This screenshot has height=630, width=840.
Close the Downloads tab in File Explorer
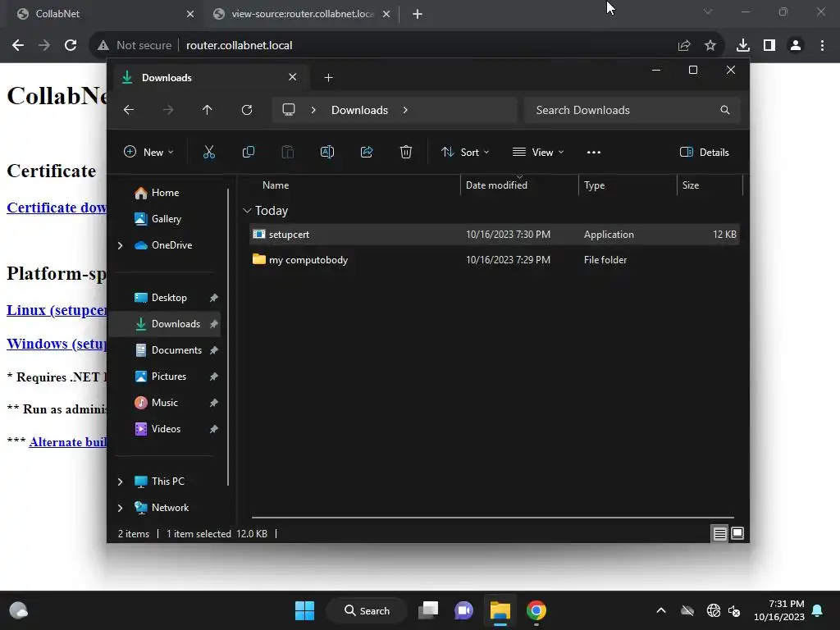tap(293, 77)
